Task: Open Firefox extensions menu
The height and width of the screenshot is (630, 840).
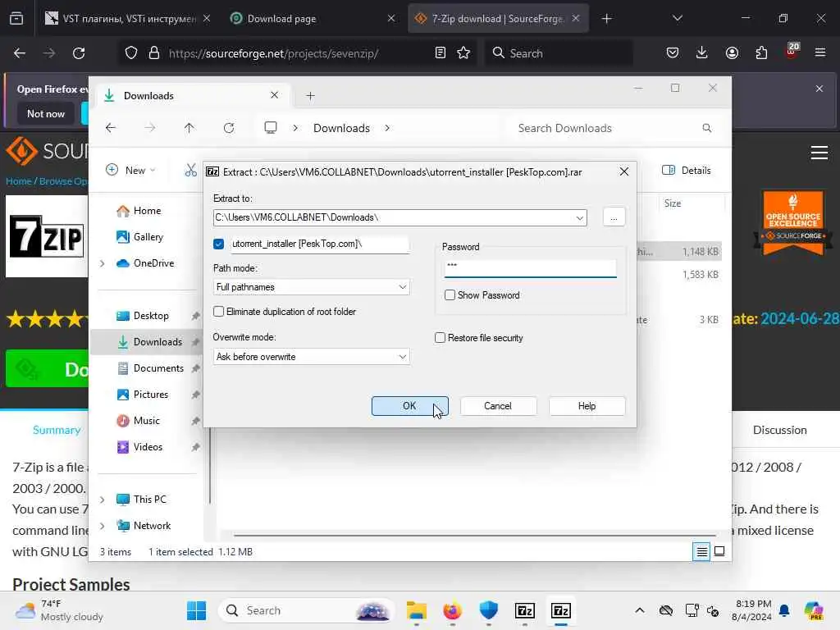Action: (761, 53)
